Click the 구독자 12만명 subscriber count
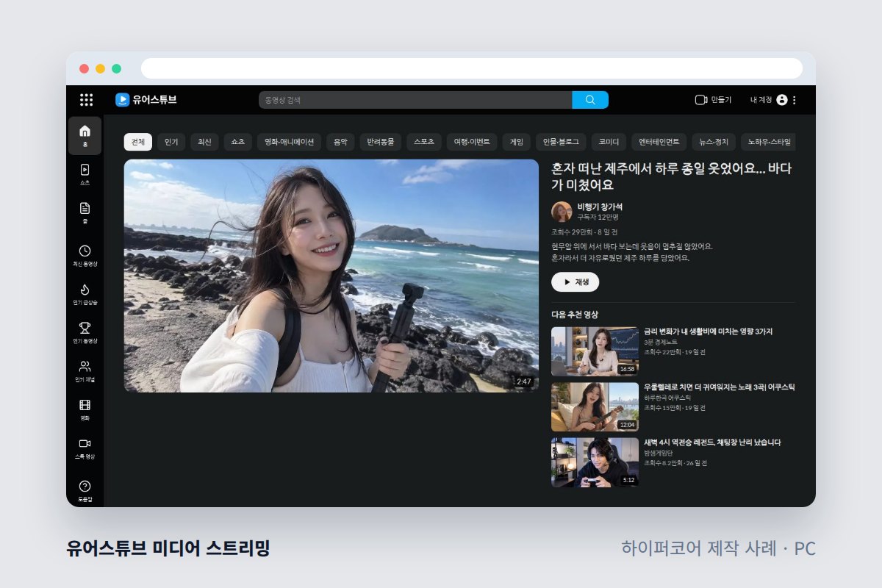 [598, 218]
